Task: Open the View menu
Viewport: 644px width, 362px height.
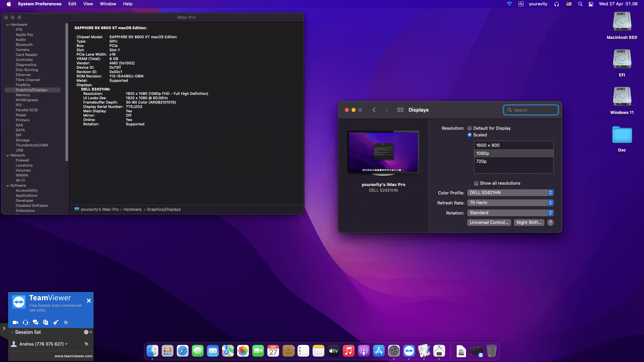Action: pyautogui.click(x=88, y=4)
